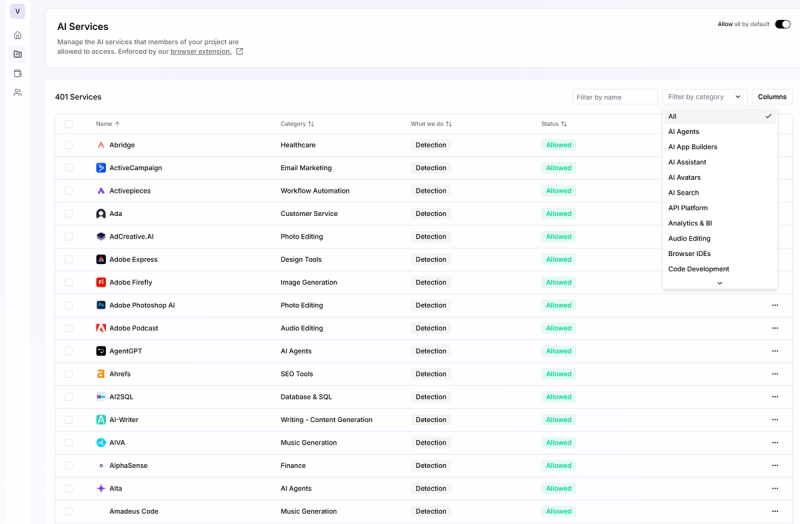
Task: Sort by the Status column
Action: click(x=554, y=124)
